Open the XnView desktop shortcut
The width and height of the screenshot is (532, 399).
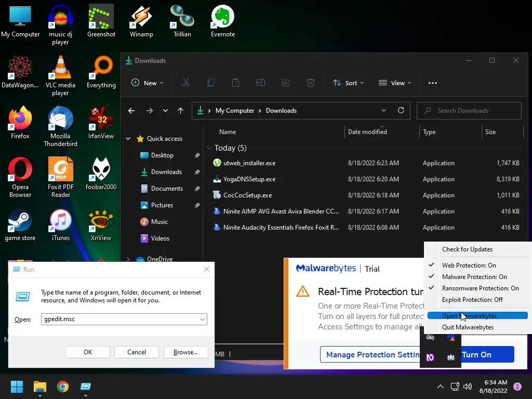(101, 224)
